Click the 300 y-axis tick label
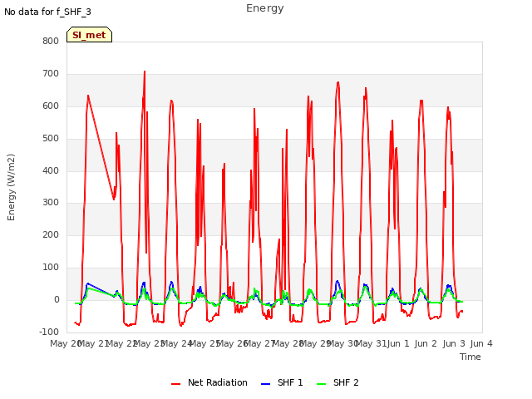Image resolution: width=532 pixels, height=399 pixels. pos(51,203)
